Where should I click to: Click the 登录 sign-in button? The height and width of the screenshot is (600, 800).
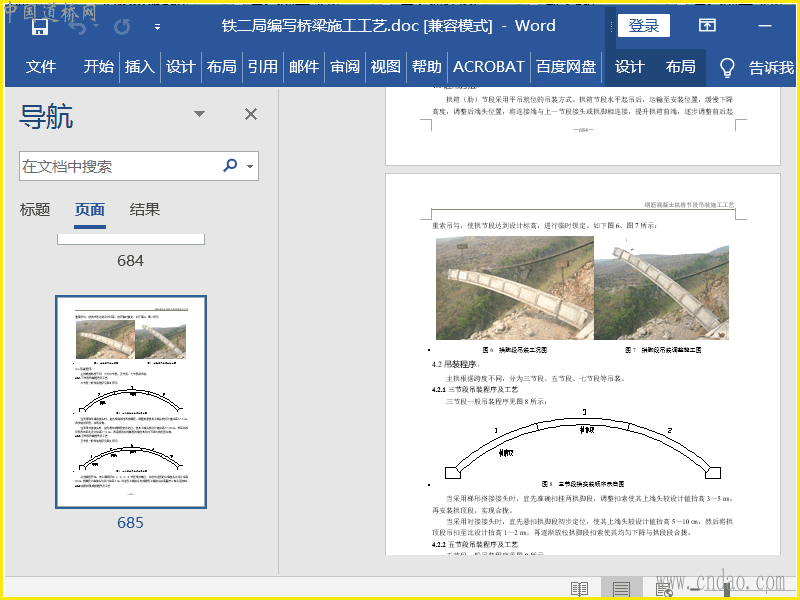point(643,26)
